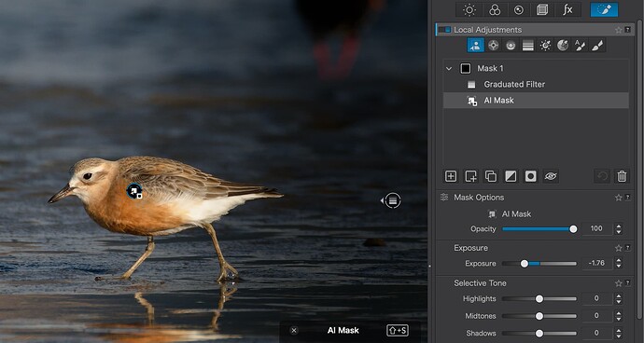Click the Highlights slider handle

point(539,299)
